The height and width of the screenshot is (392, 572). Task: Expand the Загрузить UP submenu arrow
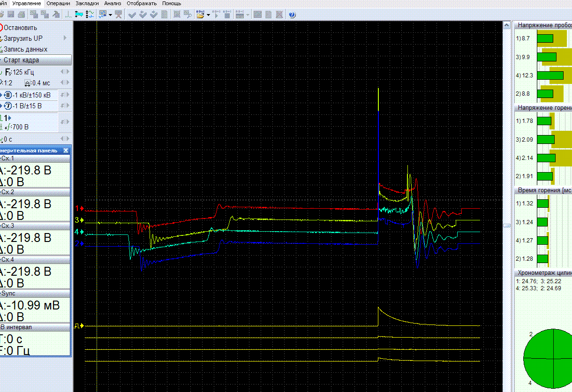[65, 38]
